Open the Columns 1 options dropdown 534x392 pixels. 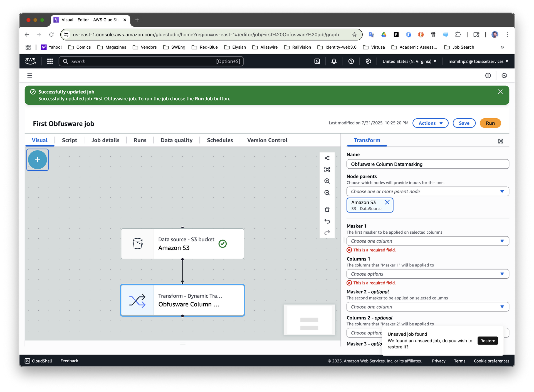point(428,274)
